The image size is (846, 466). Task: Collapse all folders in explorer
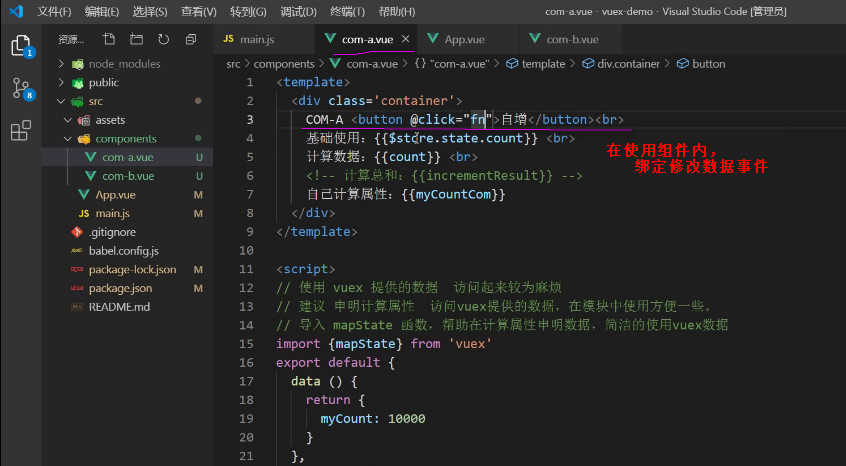(x=190, y=39)
